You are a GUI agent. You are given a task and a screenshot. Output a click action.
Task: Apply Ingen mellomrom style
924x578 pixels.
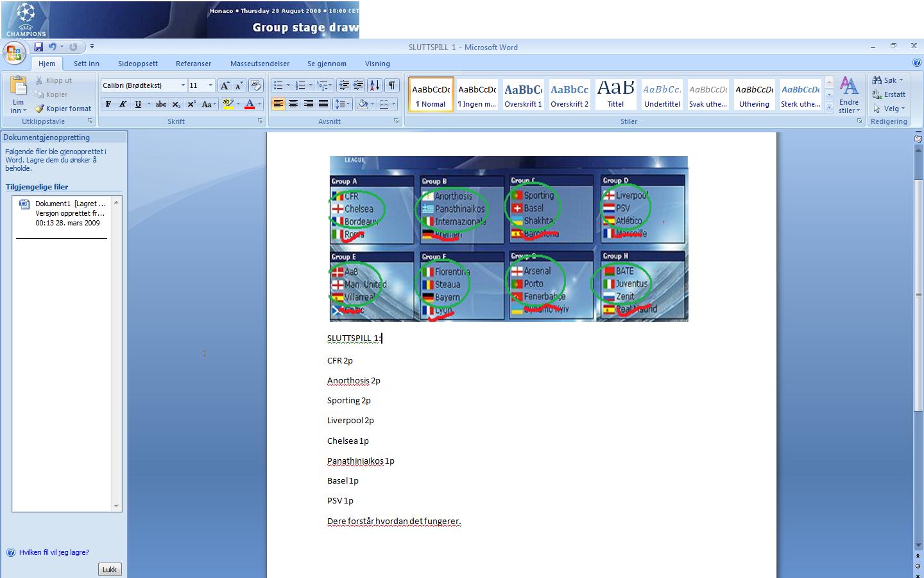pyautogui.click(x=477, y=94)
